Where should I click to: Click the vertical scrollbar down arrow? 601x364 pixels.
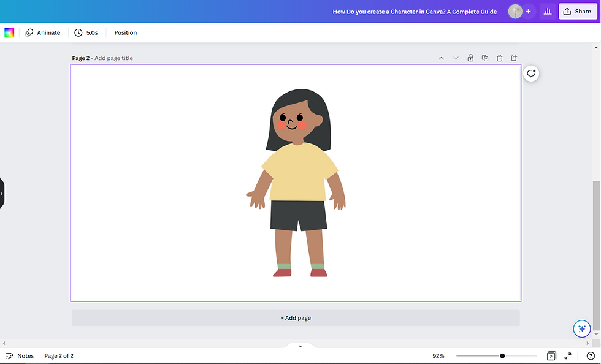click(x=596, y=335)
